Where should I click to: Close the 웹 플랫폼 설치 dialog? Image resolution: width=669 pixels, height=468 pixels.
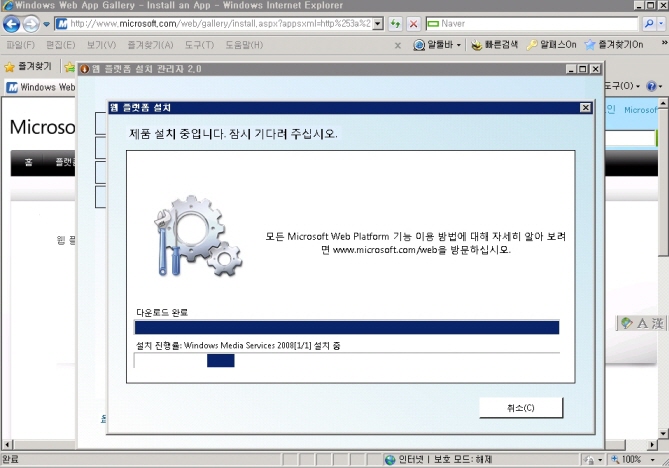tap(585, 108)
